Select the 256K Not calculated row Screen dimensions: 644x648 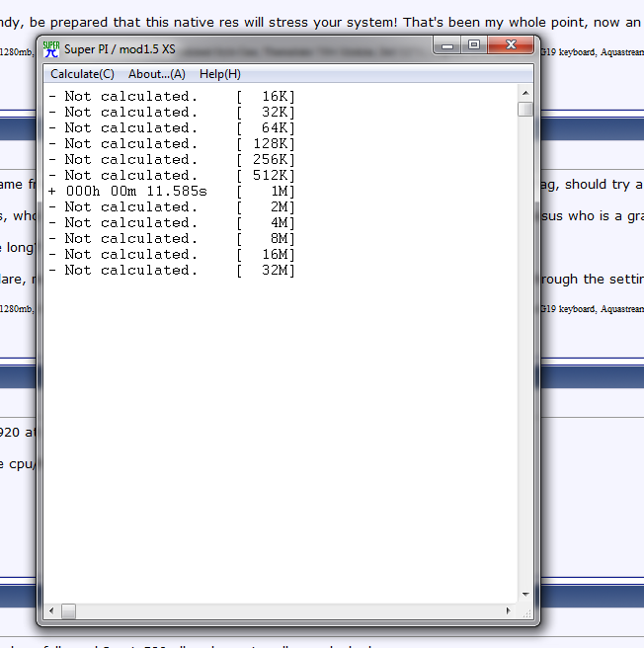tap(172, 159)
